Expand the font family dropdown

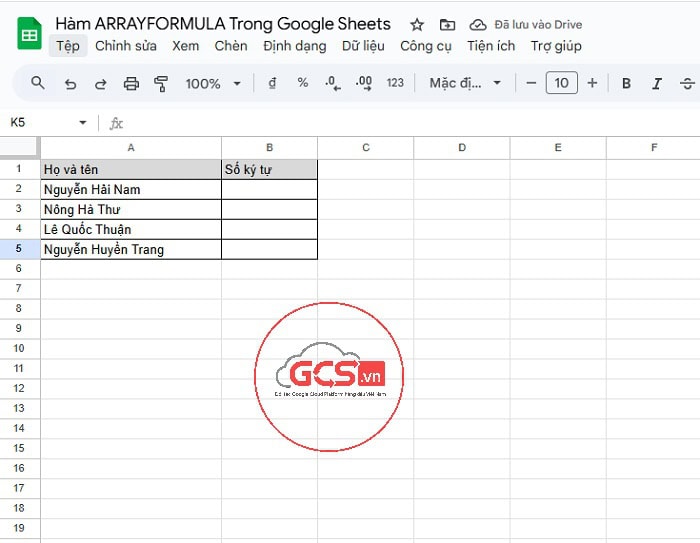(465, 83)
